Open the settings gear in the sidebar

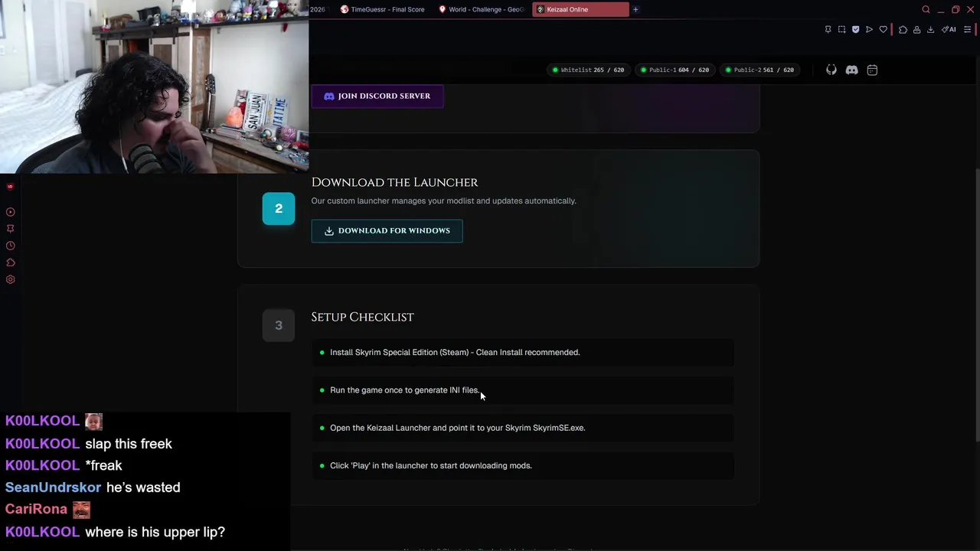(x=11, y=279)
